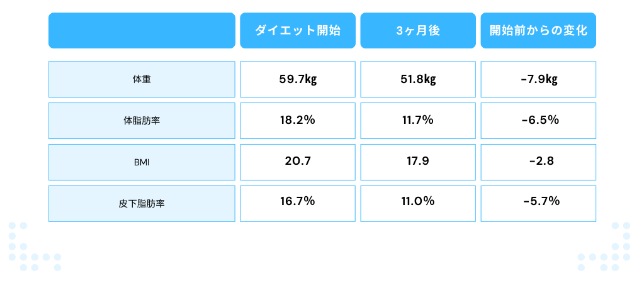644x283 pixels.
Task: Click the 3ヶ月後 column header
Action: (417, 30)
